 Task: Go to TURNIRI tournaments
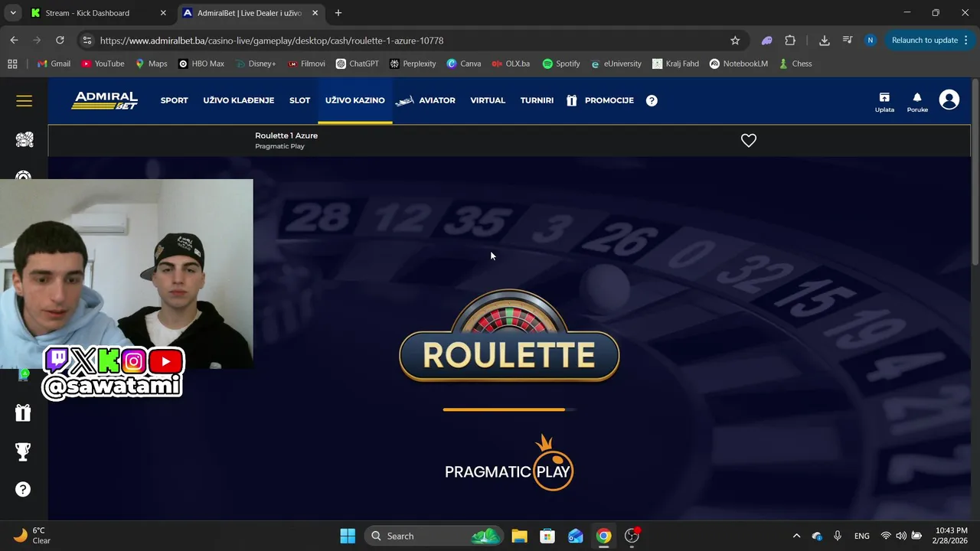(x=537, y=100)
